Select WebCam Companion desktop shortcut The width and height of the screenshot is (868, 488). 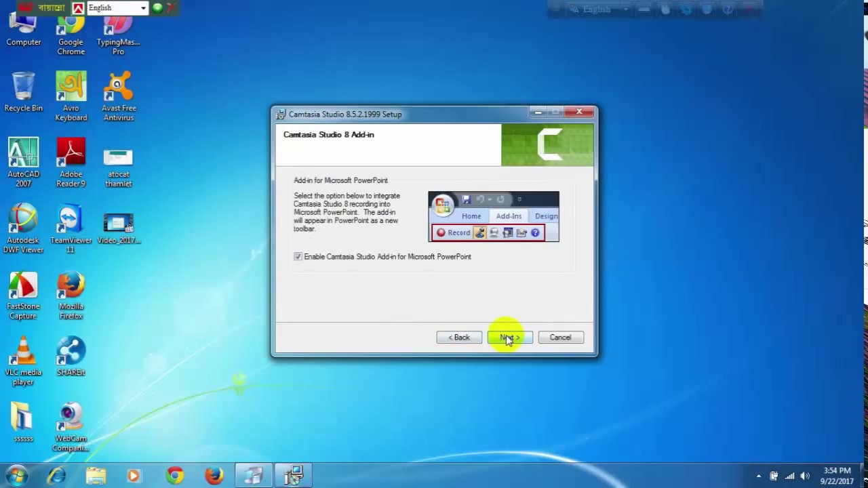71,427
